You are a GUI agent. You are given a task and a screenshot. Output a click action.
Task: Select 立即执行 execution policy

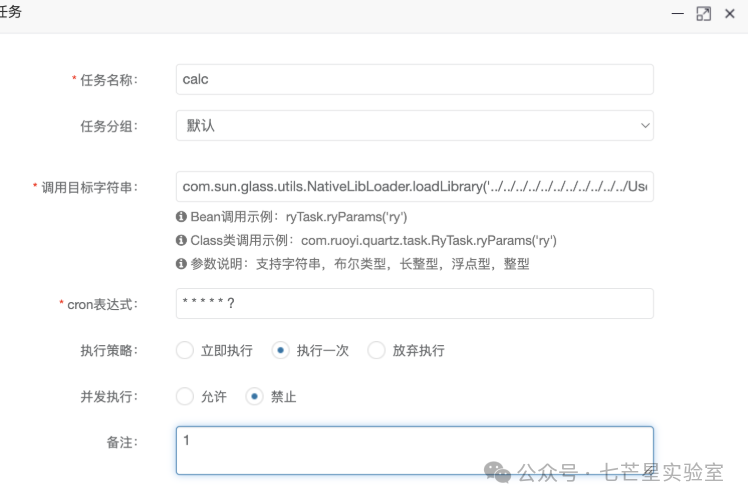[x=185, y=350]
